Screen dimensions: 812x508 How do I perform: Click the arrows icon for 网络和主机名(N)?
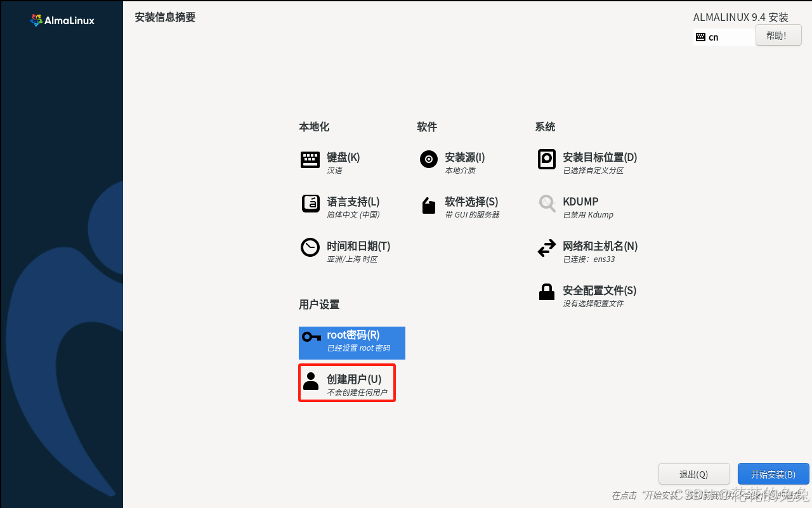pyautogui.click(x=547, y=248)
